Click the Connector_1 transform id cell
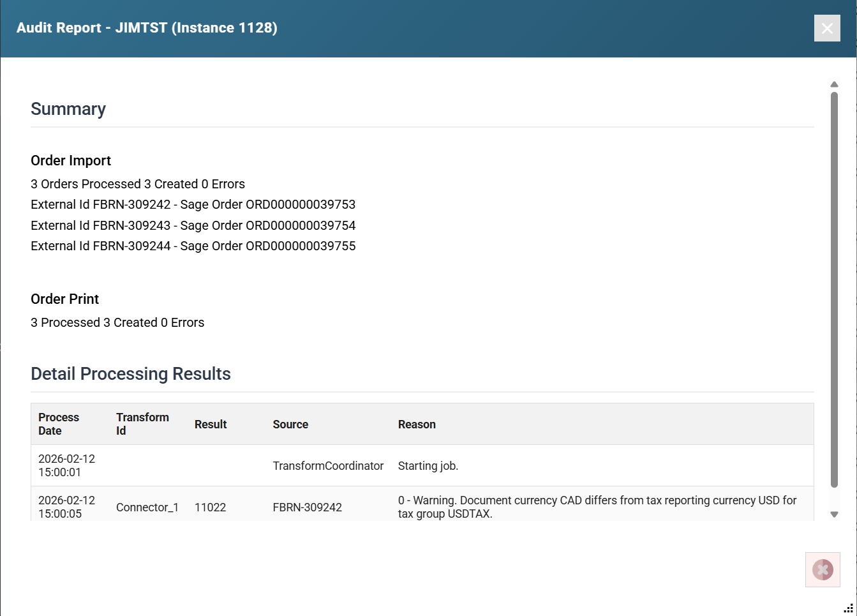 coord(147,507)
